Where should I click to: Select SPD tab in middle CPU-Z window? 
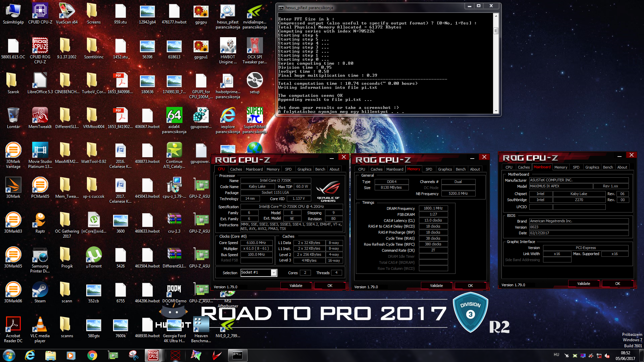click(x=429, y=169)
